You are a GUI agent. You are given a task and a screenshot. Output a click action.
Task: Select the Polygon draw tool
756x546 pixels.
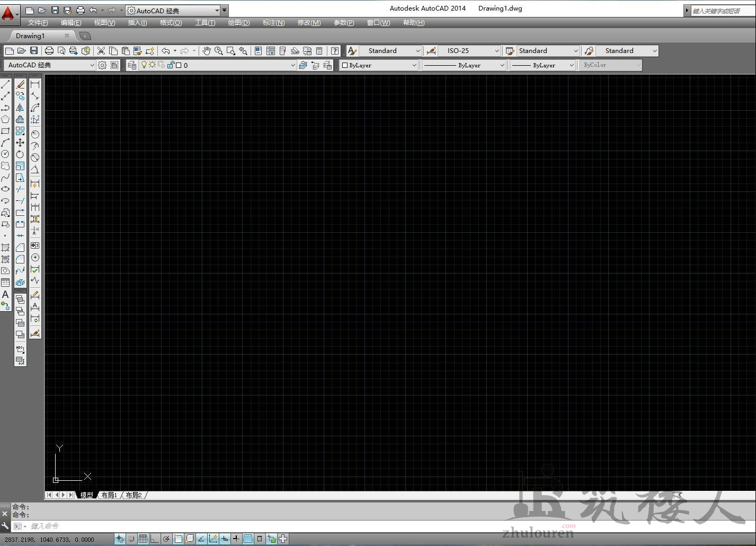pos(5,119)
